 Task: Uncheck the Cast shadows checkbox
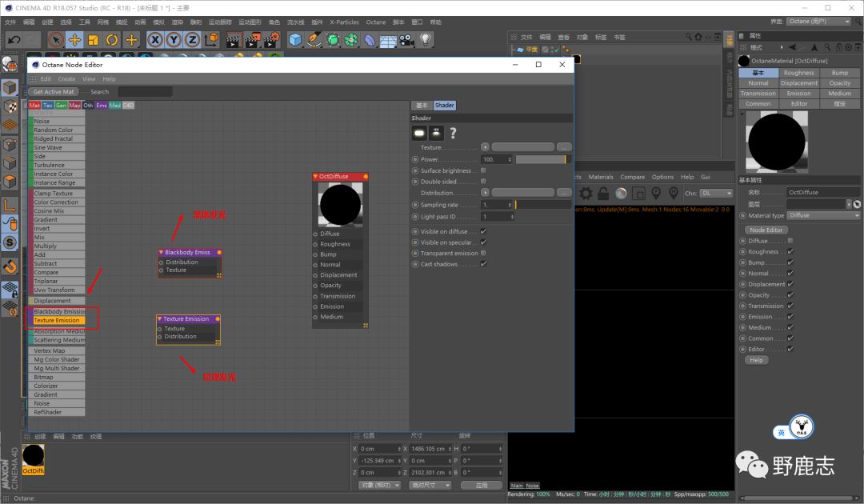(483, 264)
